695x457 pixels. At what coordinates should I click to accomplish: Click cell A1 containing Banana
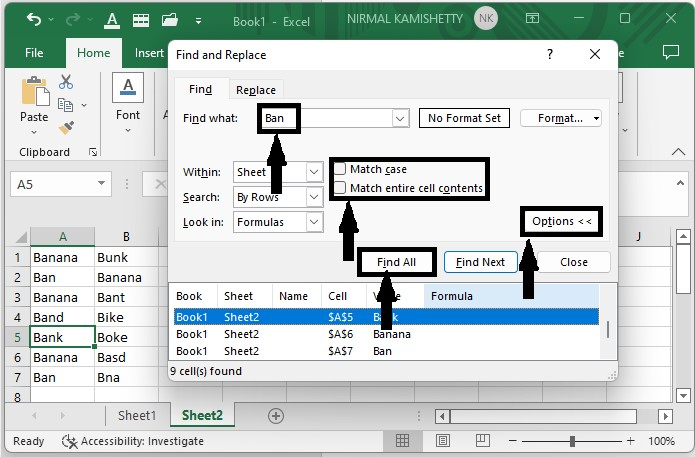62,258
